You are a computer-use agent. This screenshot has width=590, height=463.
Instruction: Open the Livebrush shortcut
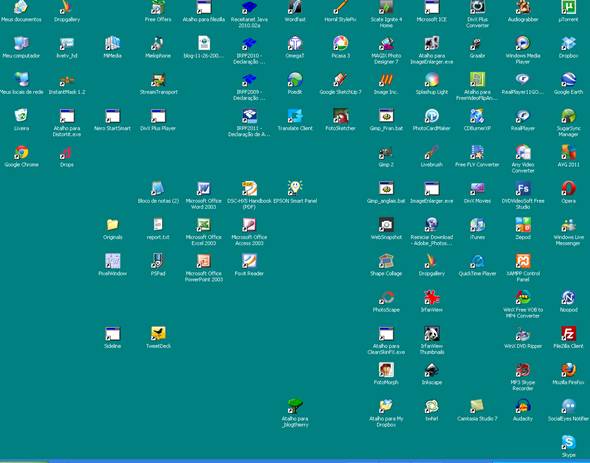(x=432, y=152)
